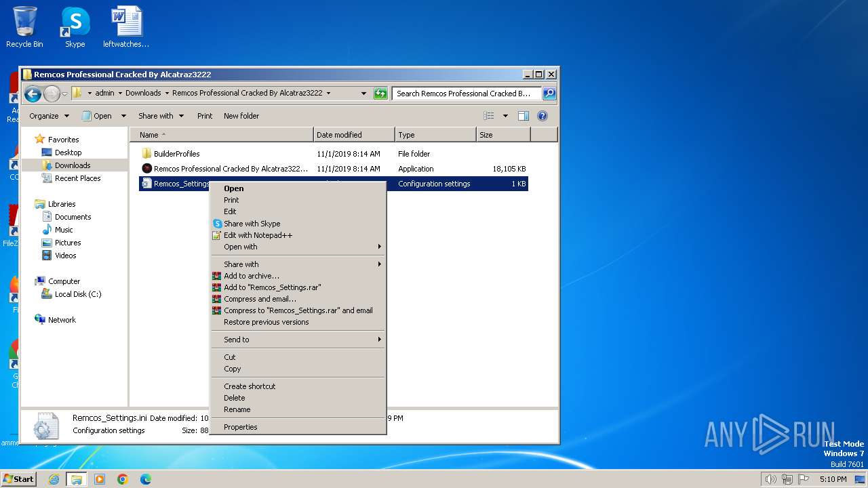Image resolution: width=868 pixels, height=488 pixels.
Task: Select the BuilderProfiles folder icon
Action: pos(146,154)
